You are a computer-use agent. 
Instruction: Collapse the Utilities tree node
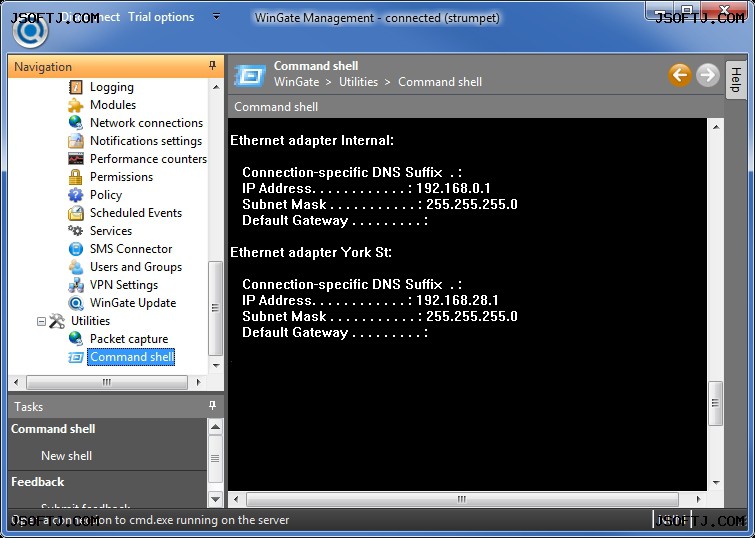tap(41, 321)
